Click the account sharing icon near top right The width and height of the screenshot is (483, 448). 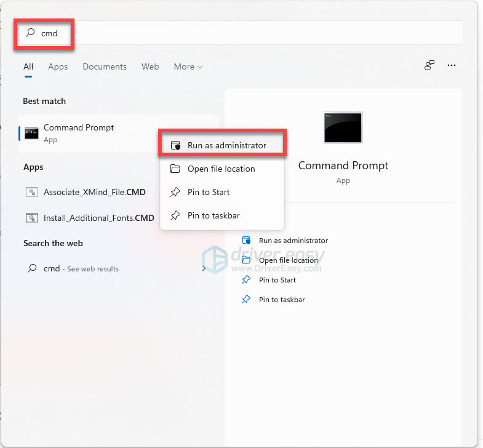click(x=429, y=65)
